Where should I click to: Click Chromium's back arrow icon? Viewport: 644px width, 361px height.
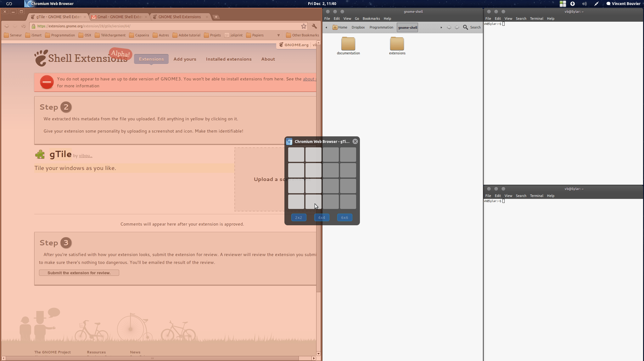7,26
